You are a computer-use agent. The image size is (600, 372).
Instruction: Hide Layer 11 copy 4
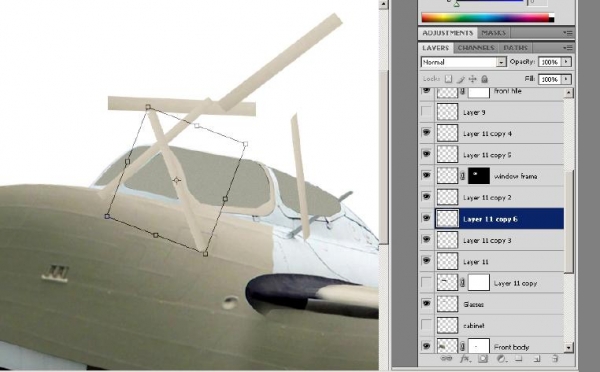426,133
